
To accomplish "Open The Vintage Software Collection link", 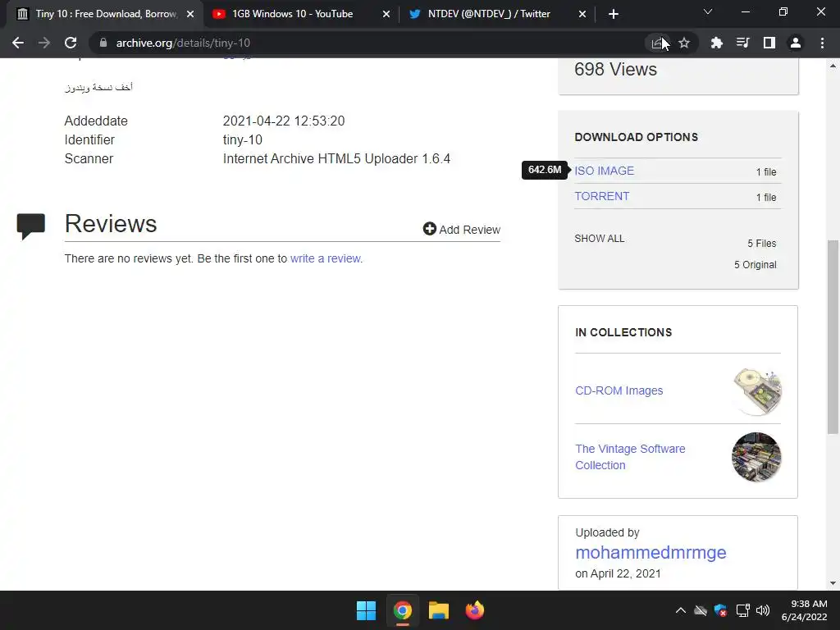I will (x=630, y=457).
